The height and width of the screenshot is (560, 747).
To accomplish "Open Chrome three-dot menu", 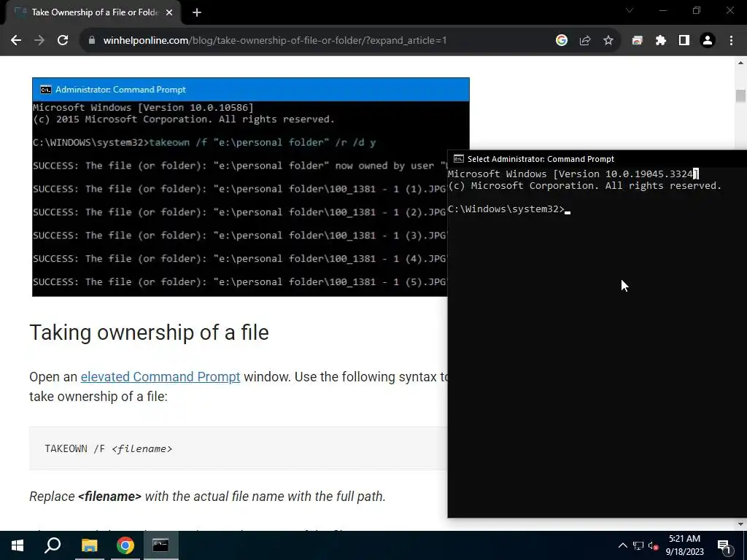I will click(731, 41).
